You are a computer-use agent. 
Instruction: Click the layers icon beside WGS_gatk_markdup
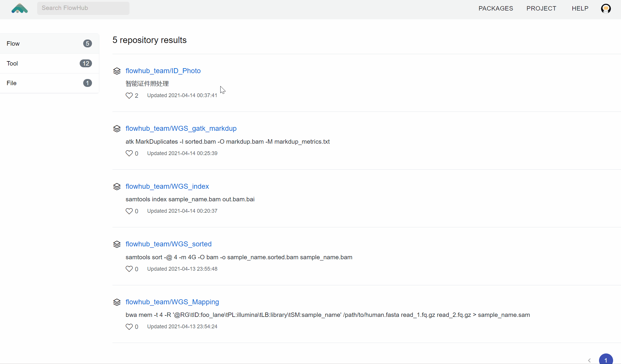click(x=117, y=129)
